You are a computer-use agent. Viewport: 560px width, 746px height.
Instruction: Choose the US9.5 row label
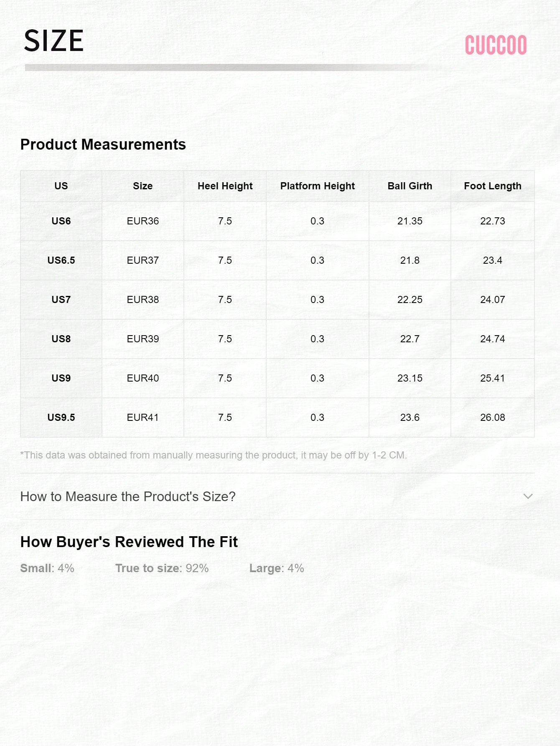[61, 418]
